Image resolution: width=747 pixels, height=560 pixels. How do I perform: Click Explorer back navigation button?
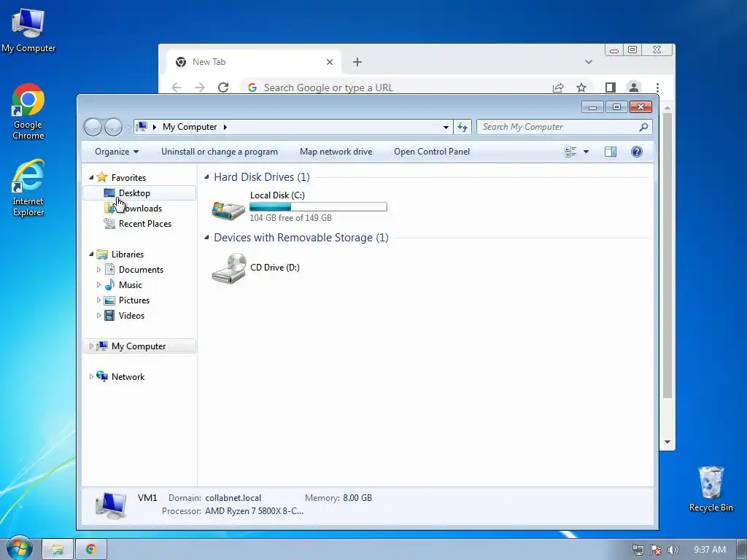pyautogui.click(x=93, y=127)
